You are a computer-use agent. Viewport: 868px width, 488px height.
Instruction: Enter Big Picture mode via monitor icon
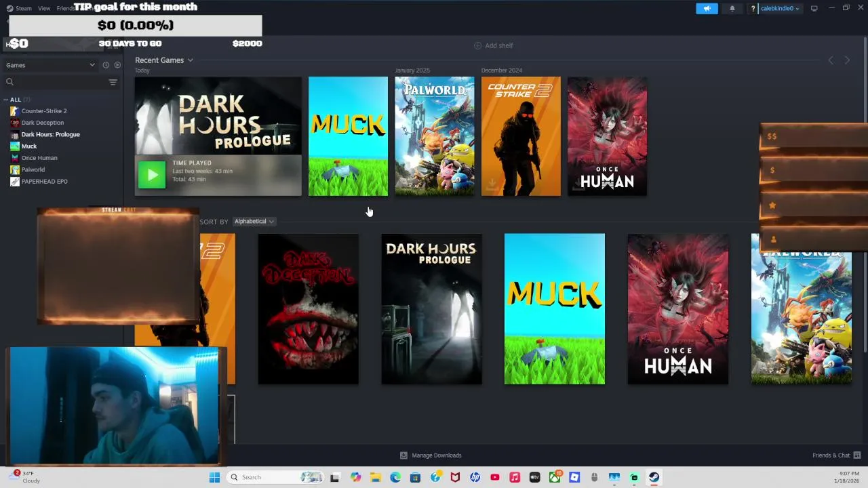pos(814,8)
